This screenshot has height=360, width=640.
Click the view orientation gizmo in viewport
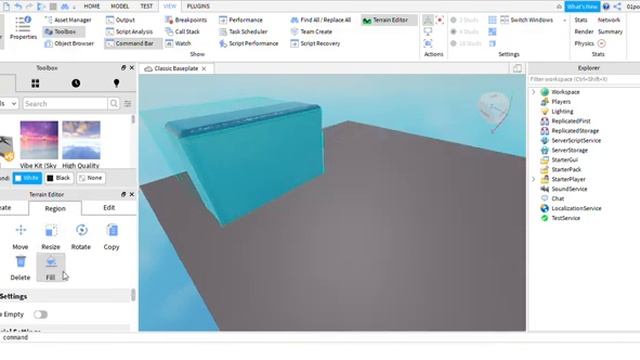pos(494,109)
